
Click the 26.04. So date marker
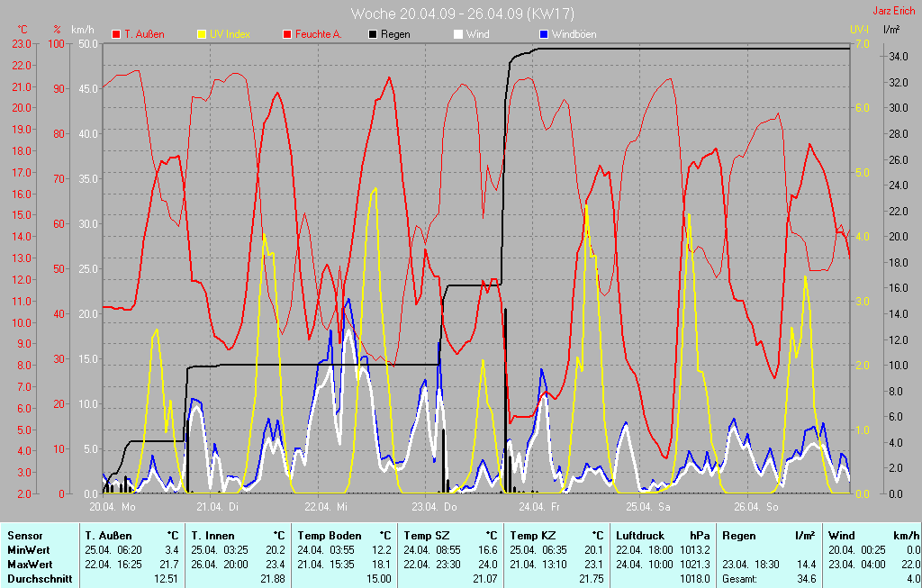[755, 506]
